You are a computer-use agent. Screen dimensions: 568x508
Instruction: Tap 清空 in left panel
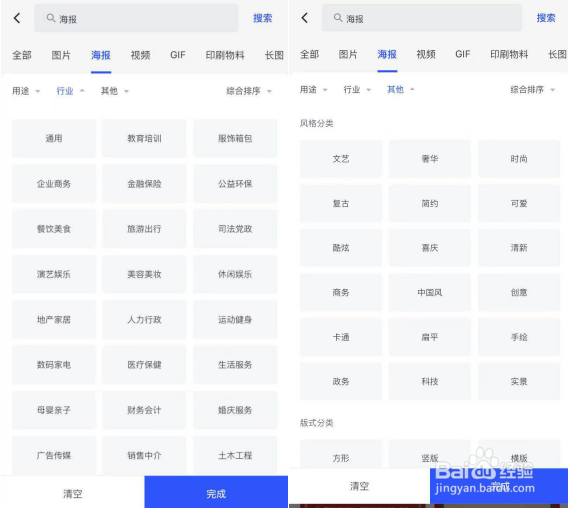click(x=72, y=494)
